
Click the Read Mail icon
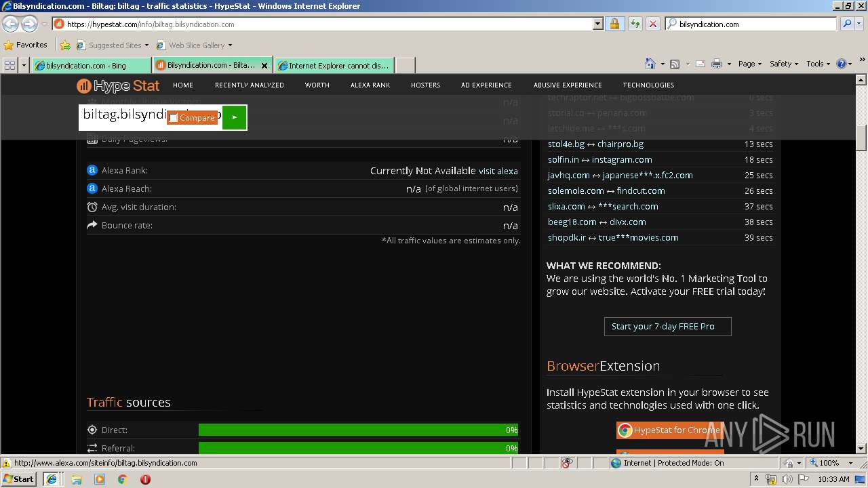click(x=700, y=64)
